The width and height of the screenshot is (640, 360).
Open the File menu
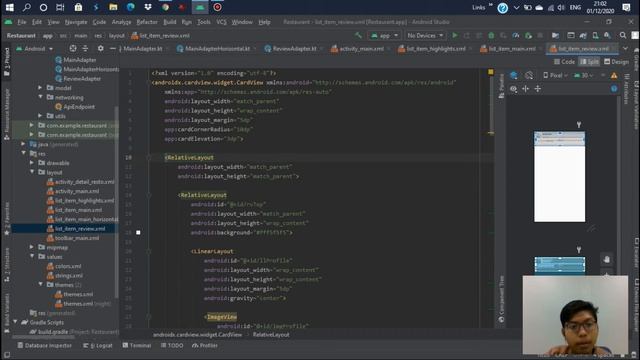[x=22, y=22]
